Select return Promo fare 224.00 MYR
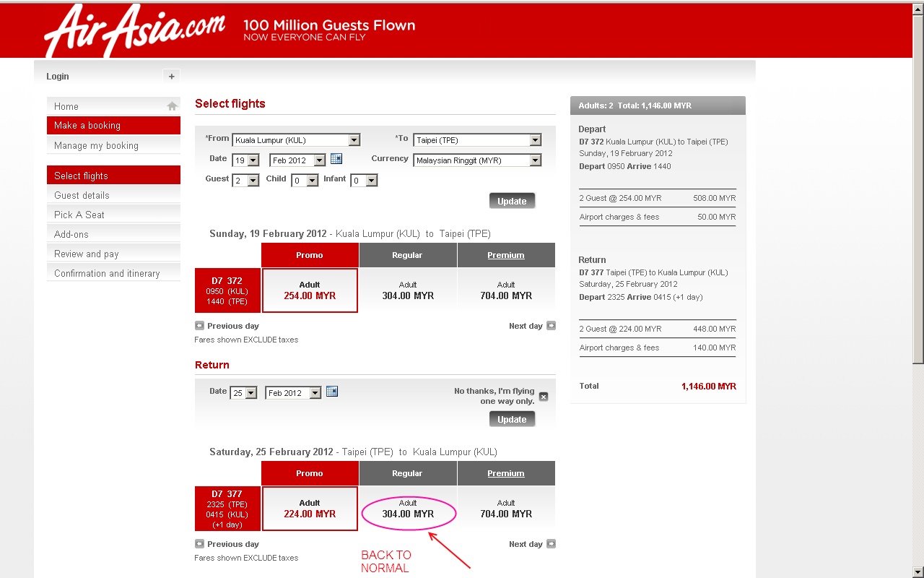Image resolution: width=924 pixels, height=578 pixels. coord(310,509)
